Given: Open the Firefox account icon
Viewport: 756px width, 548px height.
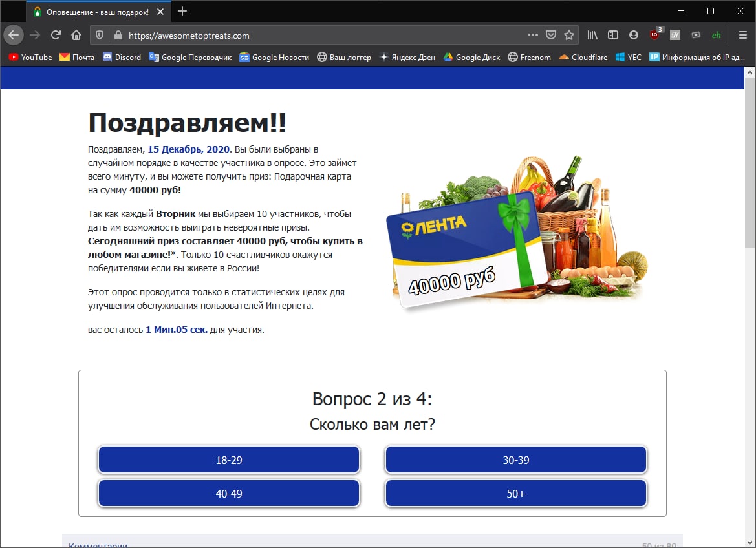Looking at the screenshot, I should coord(634,35).
